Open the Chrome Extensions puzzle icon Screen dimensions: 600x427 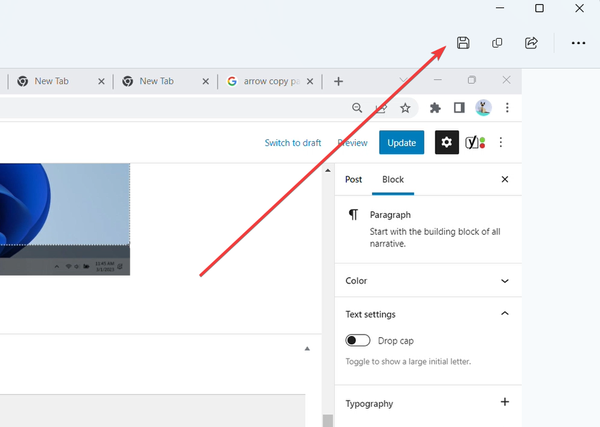click(x=435, y=108)
